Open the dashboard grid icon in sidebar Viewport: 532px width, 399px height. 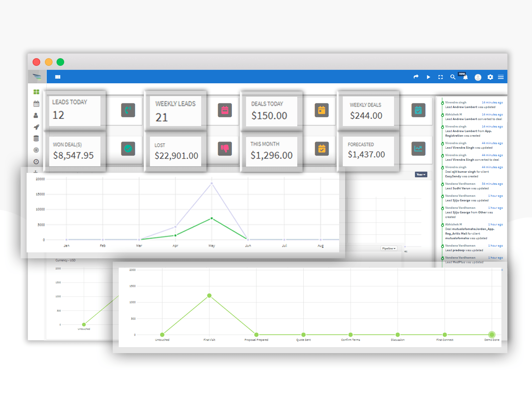[x=36, y=92]
